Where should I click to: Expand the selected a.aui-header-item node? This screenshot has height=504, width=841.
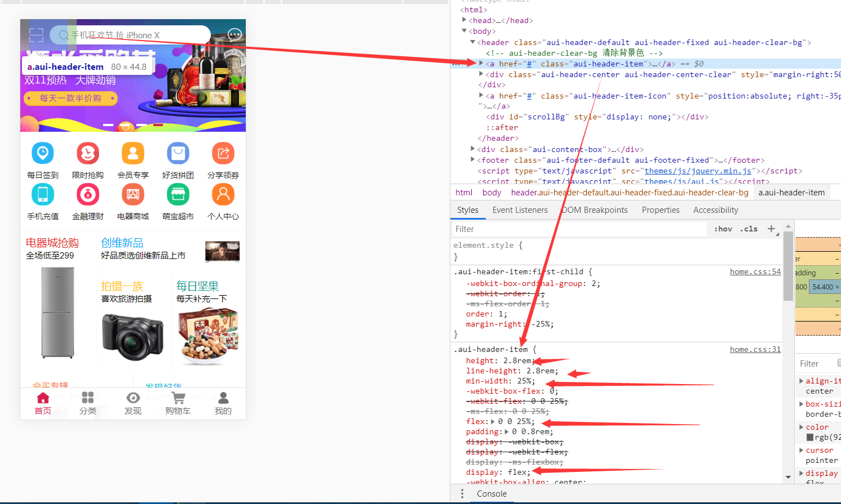[x=481, y=64]
